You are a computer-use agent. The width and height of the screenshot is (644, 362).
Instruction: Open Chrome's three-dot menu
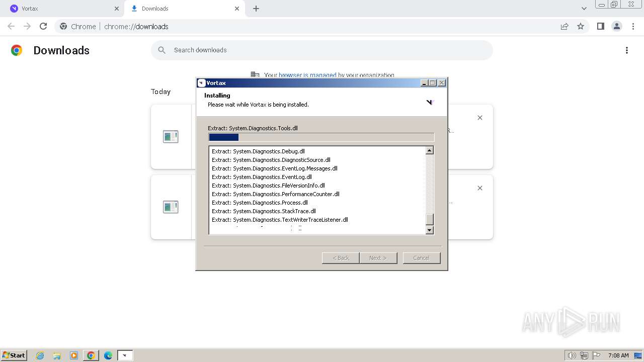tap(633, 26)
